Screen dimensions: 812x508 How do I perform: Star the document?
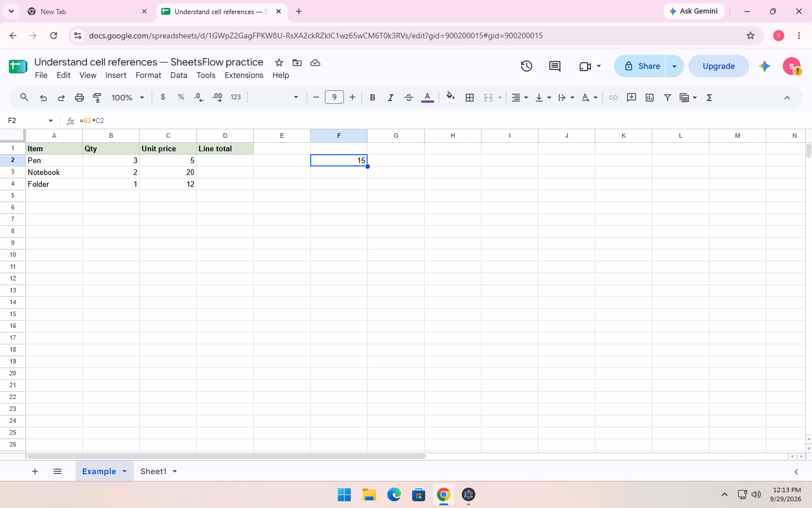tap(279, 63)
